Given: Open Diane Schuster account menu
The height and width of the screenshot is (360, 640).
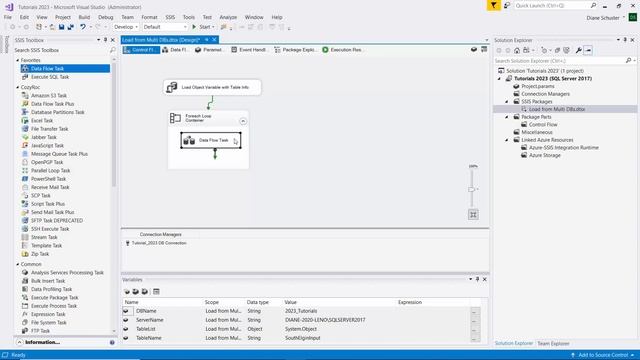Looking at the screenshot, I should tap(606, 18).
